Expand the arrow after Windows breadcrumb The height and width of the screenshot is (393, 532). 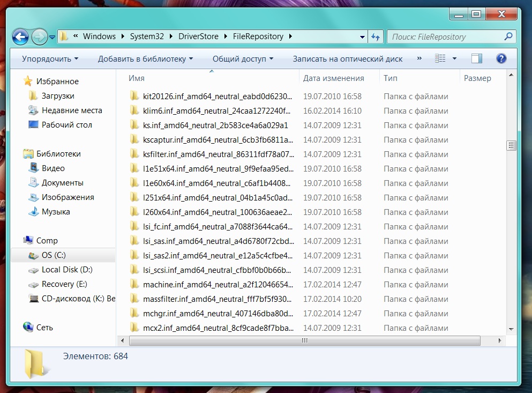click(123, 36)
